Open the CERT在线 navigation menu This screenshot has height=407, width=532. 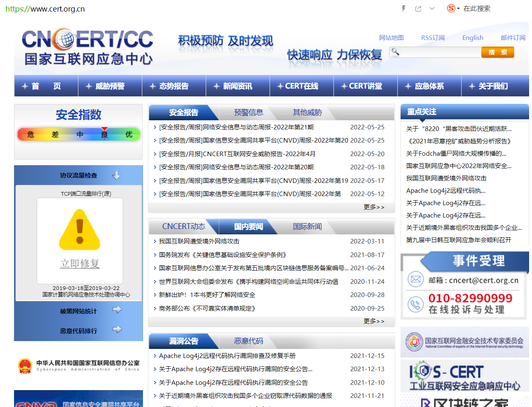click(302, 86)
